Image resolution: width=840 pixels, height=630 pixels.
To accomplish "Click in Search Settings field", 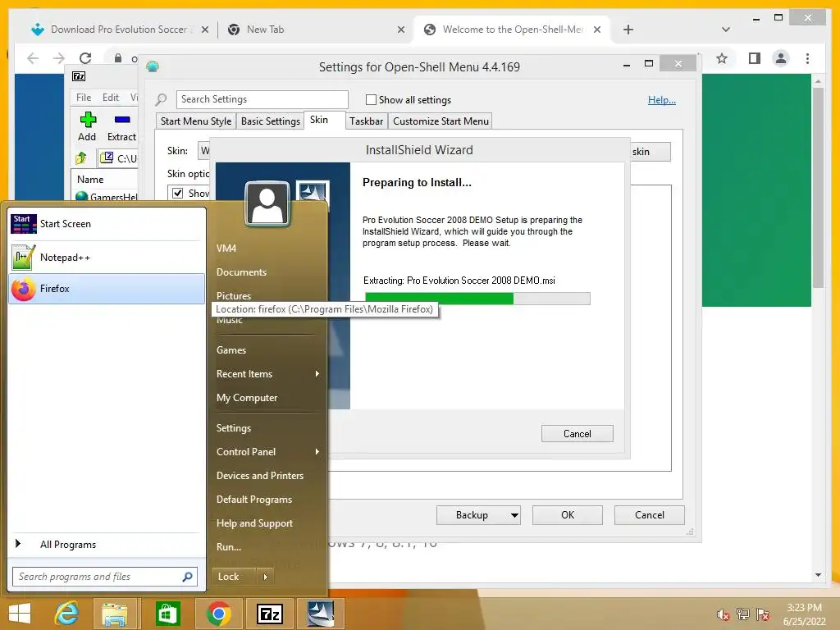I will coord(262,99).
